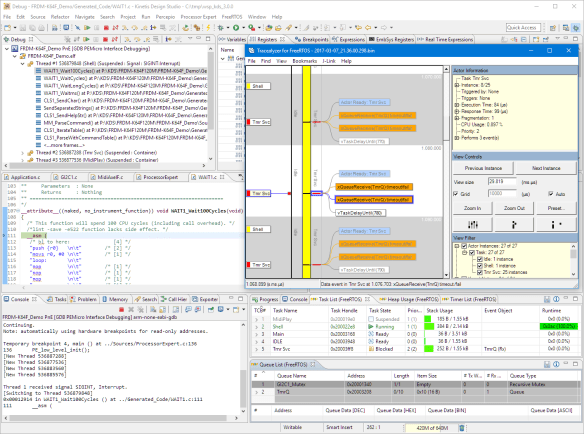Image resolution: width=584 pixels, height=434 pixels.
Task: Switch to the Memory tab
Action: point(115,299)
